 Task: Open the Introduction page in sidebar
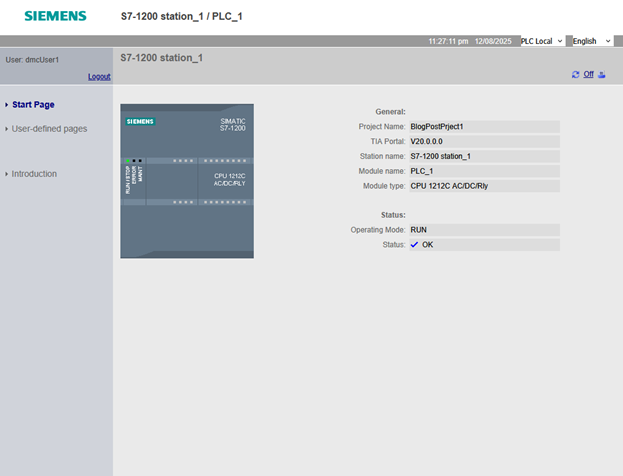(x=34, y=174)
